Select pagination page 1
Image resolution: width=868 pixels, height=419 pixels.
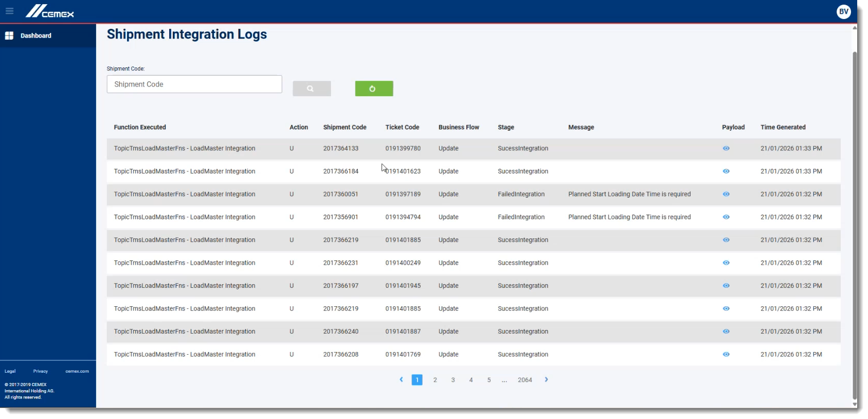tap(417, 380)
